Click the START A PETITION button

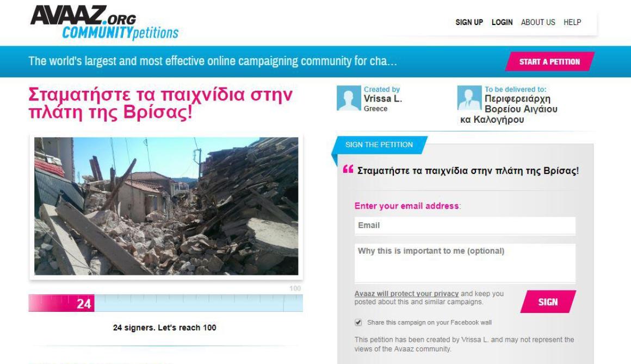coord(549,61)
